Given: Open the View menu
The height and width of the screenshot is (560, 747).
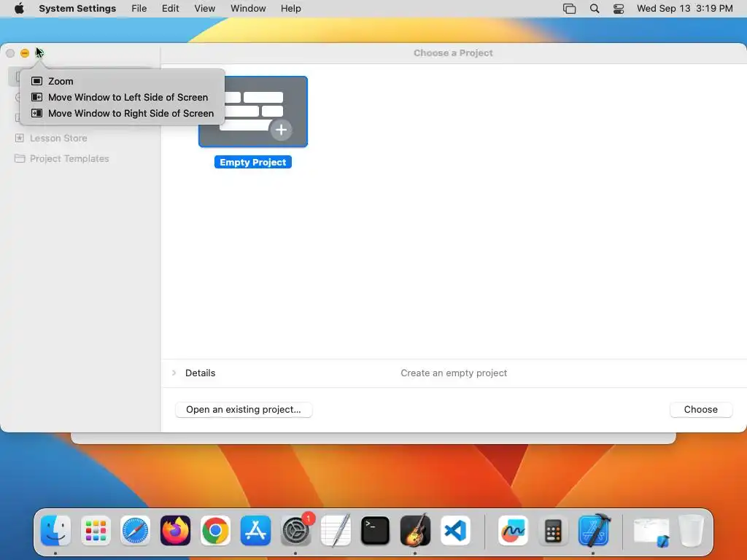Looking at the screenshot, I should click(205, 9).
